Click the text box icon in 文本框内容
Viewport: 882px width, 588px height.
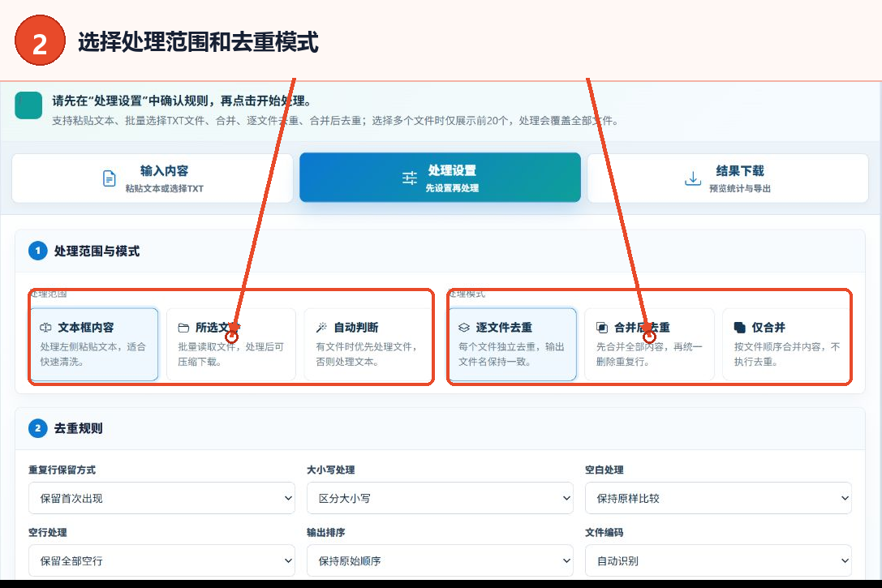(45, 328)
